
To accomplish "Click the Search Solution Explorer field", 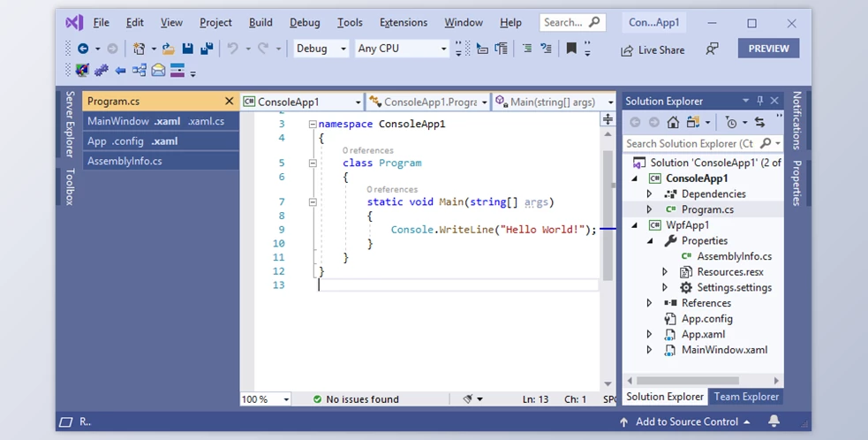I will click(703, 144).
